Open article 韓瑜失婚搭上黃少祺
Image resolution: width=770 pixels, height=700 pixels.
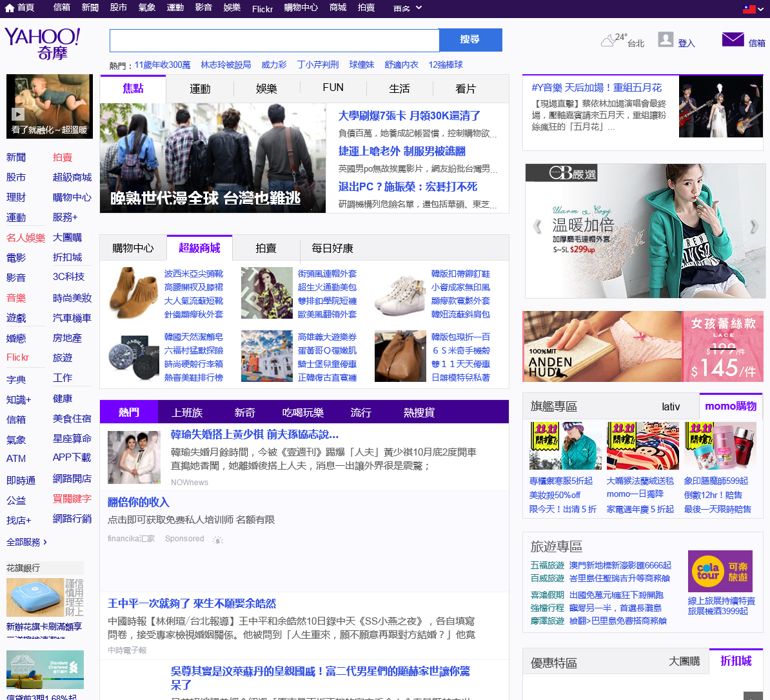(x=254, y=435)
